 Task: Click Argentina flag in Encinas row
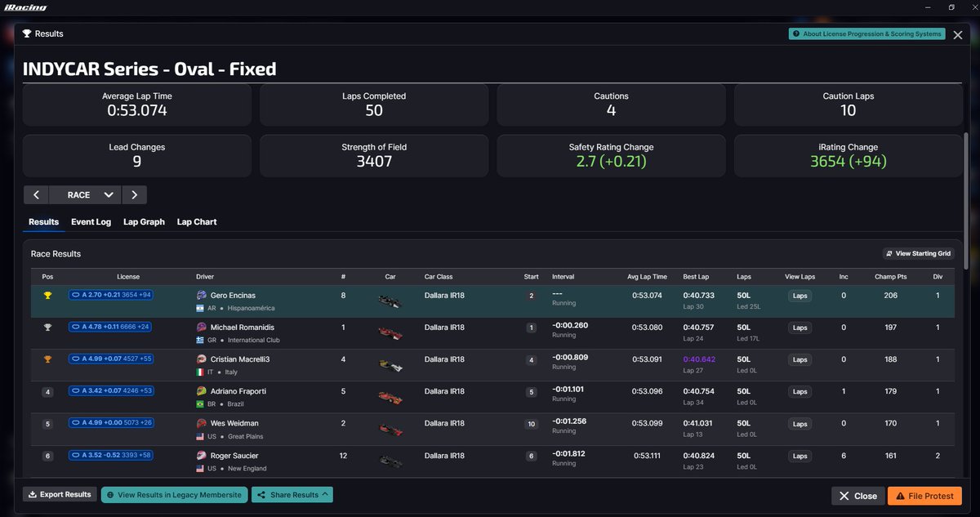[201, 308]
